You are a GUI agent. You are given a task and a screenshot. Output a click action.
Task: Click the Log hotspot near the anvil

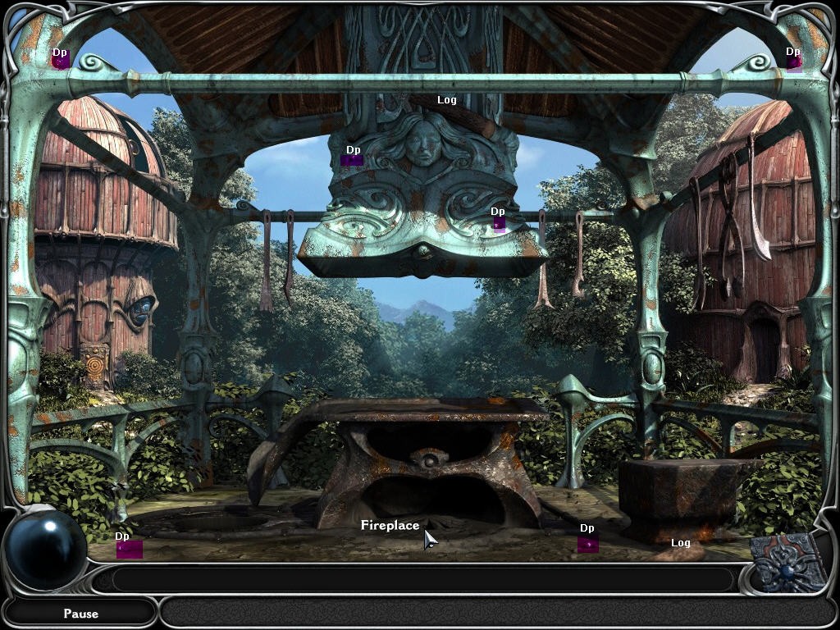point(681,542)
